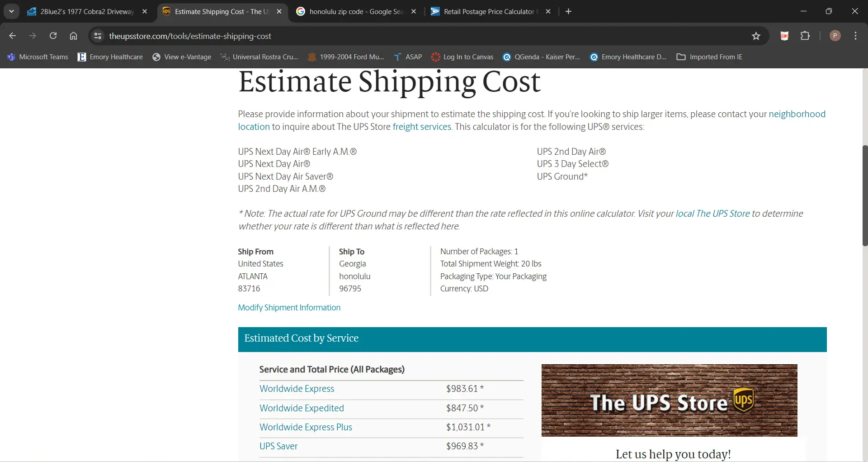This screenshot has width=868, height=462.
Task: Click the Total Shipment Weight: 20 lbs text
Action: 491,264
